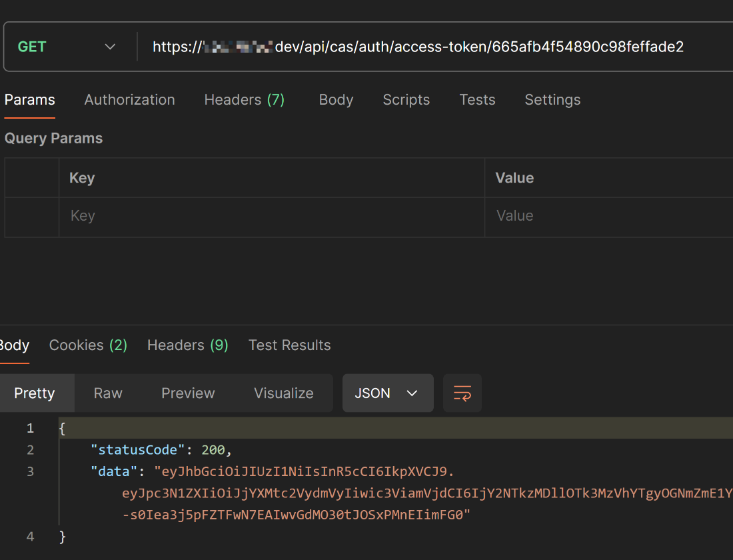The height and width of the screenshot is (560, 733).
Task: Click the "statusCode" key in response
Action: [137, 450]
